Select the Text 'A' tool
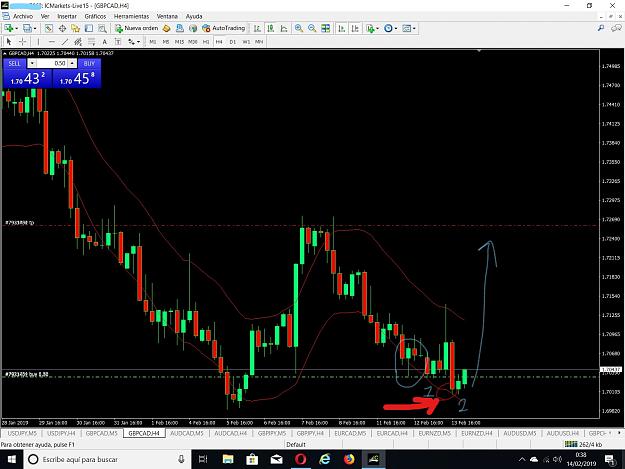625x469 pixels. coord(104,41)
